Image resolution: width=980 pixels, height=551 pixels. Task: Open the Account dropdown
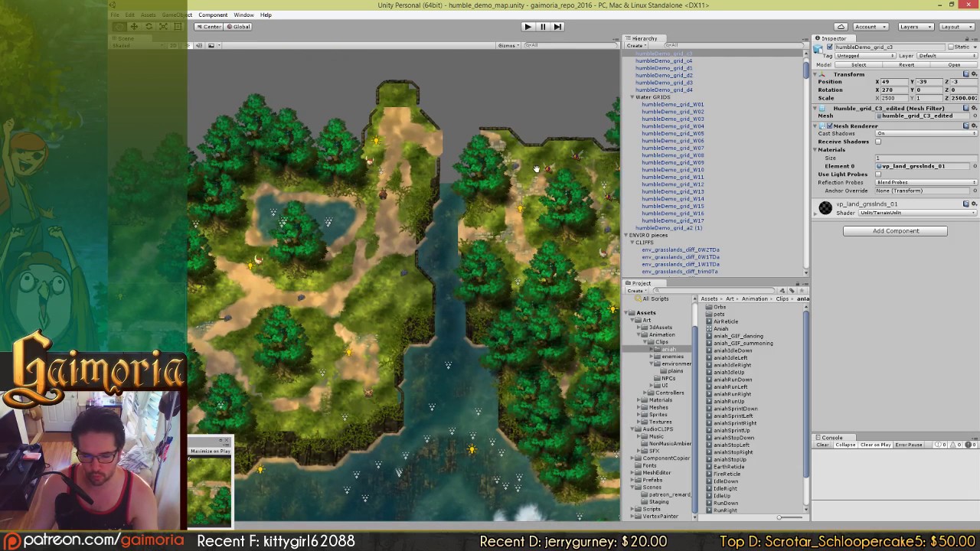click(869, 27)
